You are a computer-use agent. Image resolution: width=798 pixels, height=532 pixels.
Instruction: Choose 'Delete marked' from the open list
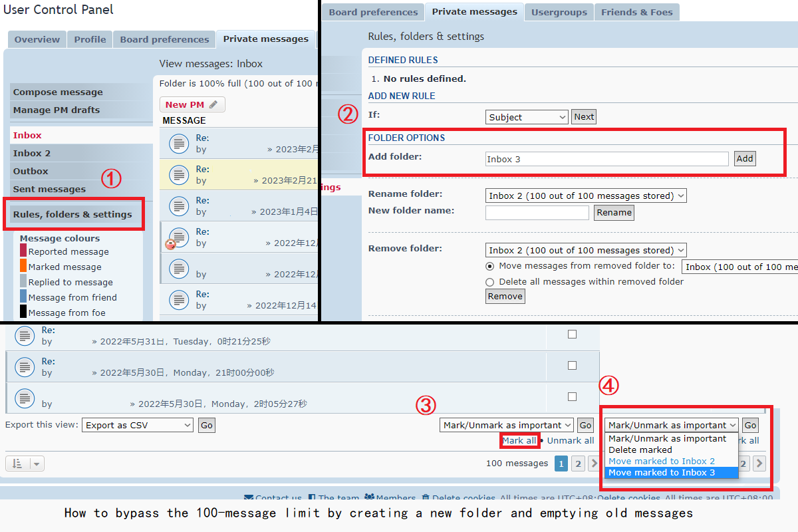coord(672,450)
